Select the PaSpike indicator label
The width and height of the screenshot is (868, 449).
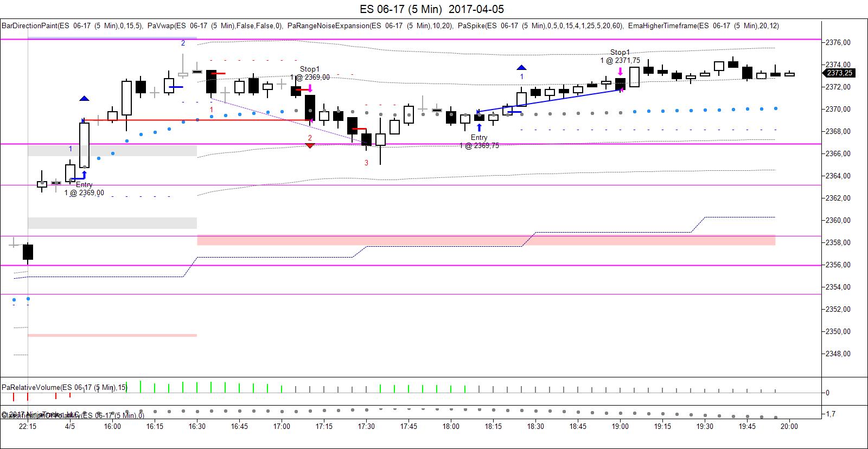click(540, 25)
